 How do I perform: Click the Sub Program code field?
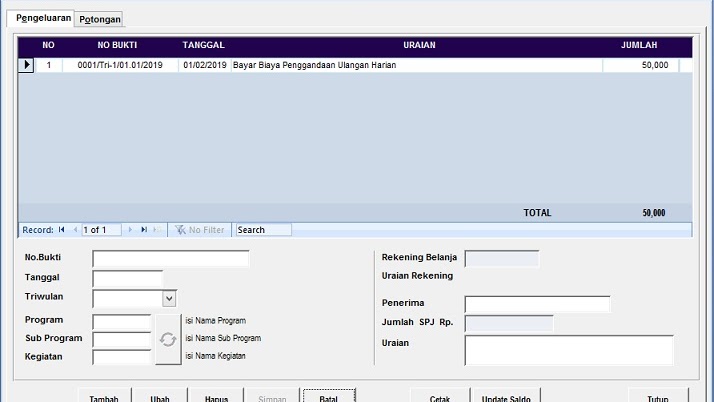122,339
